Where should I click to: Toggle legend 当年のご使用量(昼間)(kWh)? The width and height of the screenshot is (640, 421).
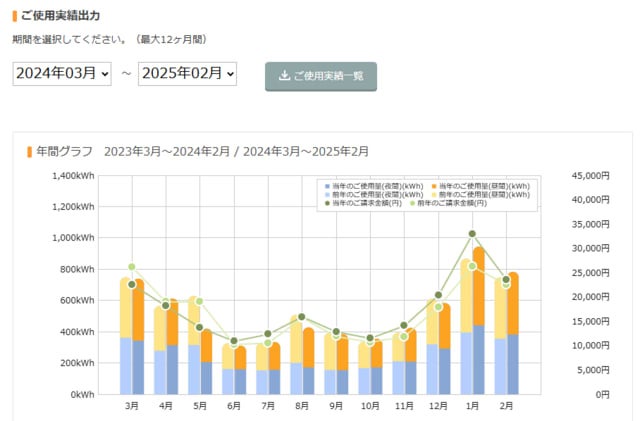pyautogui.click(x=482, y=186)
